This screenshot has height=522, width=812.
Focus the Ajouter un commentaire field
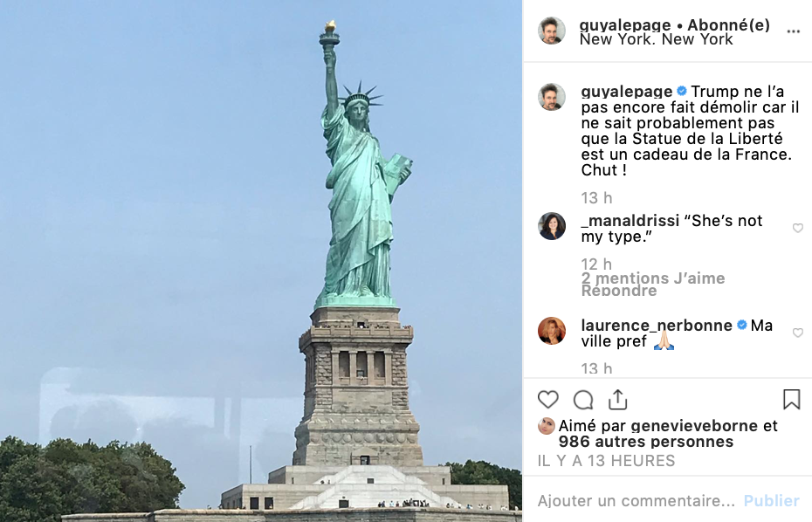[x=636, y=501]
